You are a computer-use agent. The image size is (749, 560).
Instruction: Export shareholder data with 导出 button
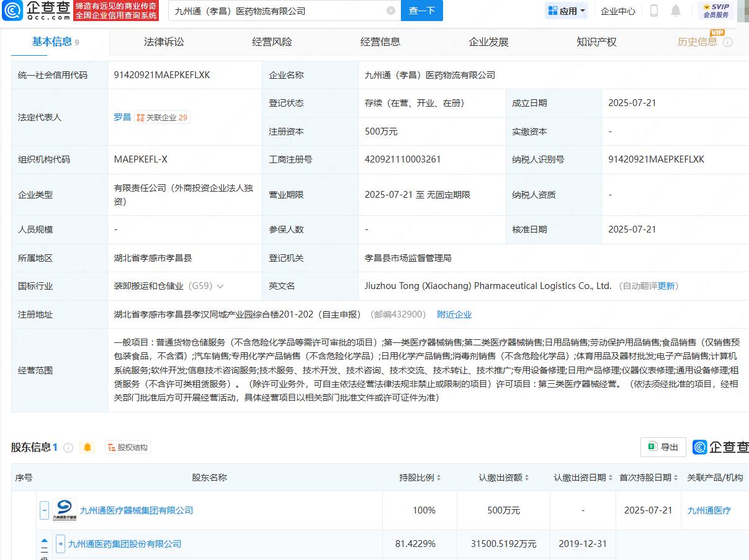tap(663, 447)
